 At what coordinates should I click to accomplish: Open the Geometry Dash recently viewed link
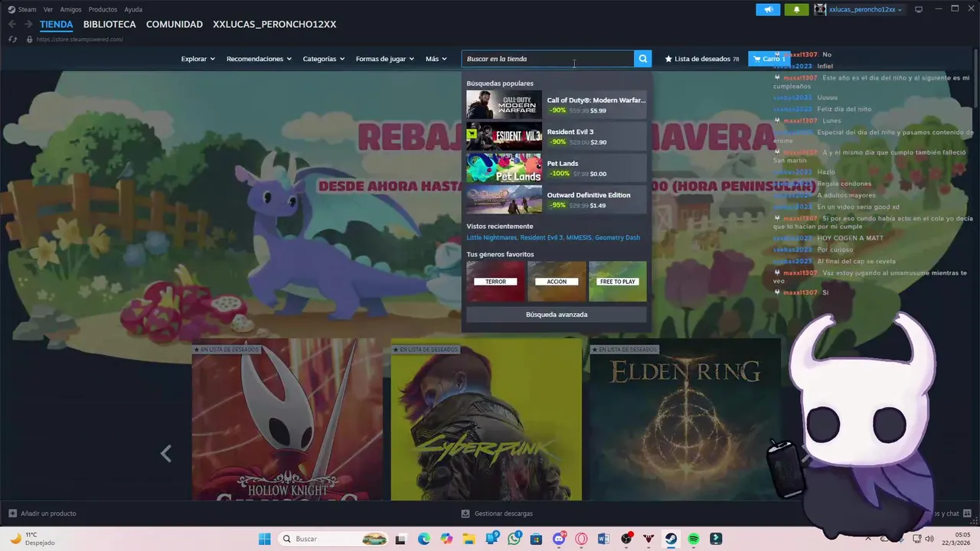[x=617, y=237]
